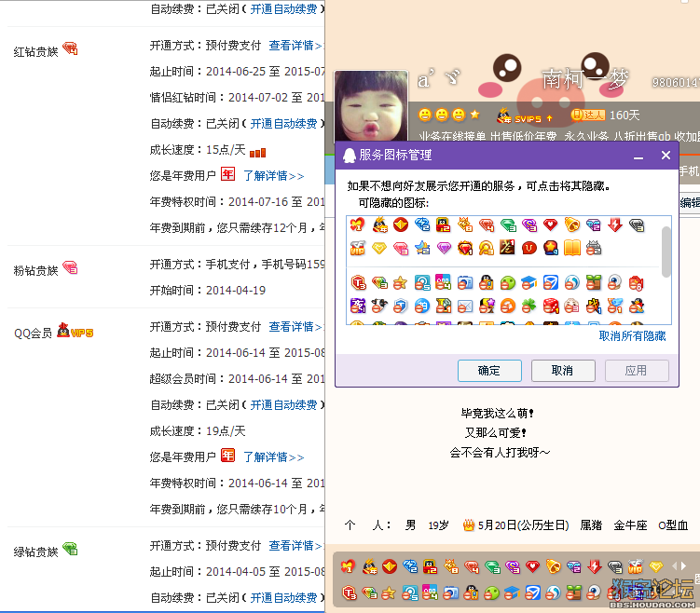Select the annual QQ penguin member icon in dialog
700x613 pixels.
[x=380, y=225]
